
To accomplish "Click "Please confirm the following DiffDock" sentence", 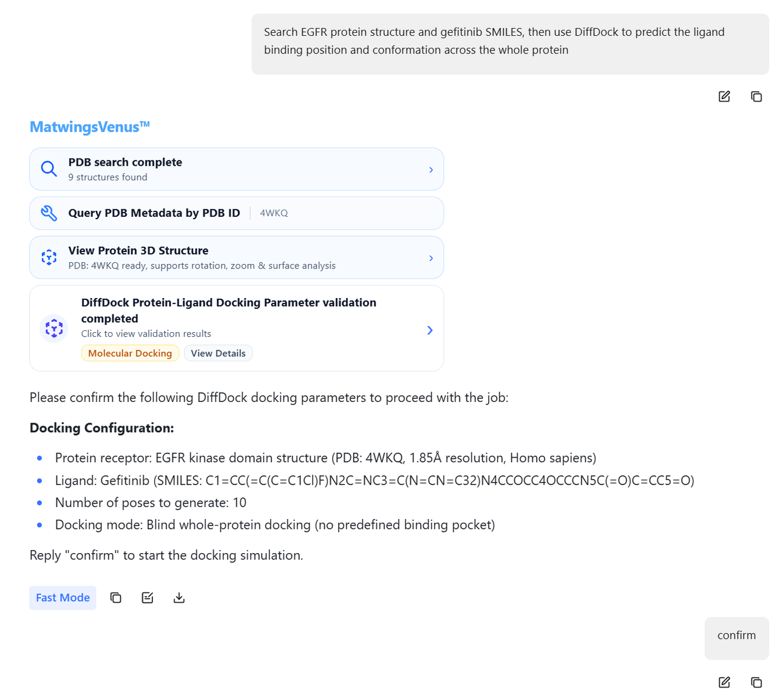I will (x=269, y=398).
